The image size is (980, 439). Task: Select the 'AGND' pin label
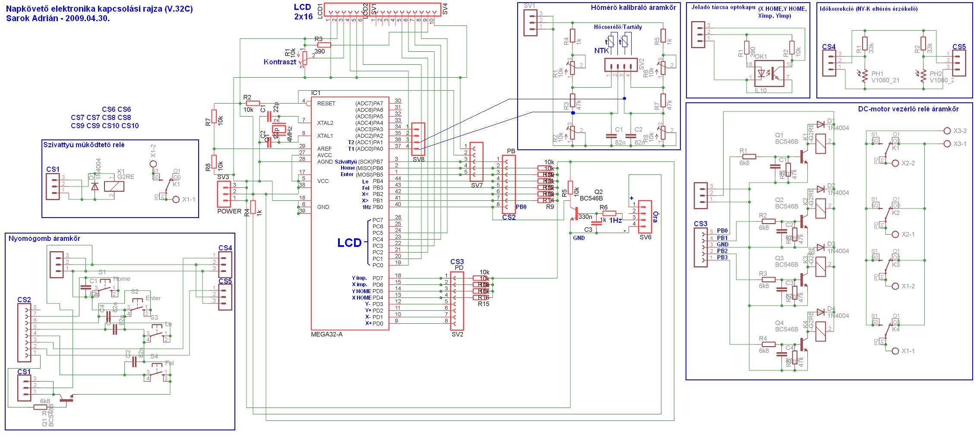pyautogui.click(x=325, y=162)
